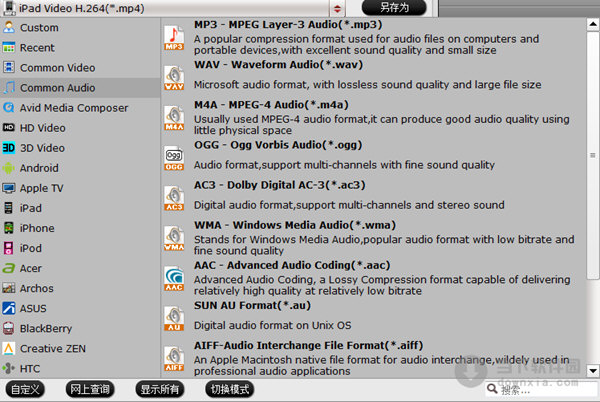Choose the Apple TV category
This screenshot has height=402, width=600.
pyautogui.click(x=80, y=188)
